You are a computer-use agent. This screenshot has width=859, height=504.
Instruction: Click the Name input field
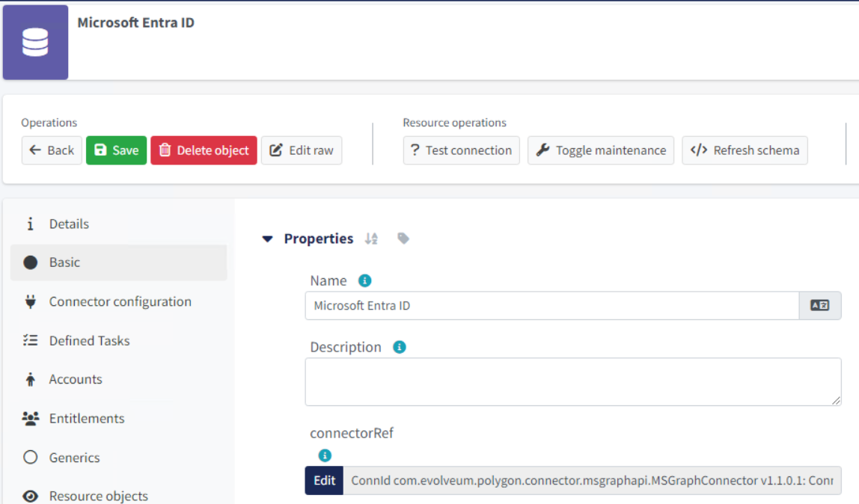pos(551,306)
